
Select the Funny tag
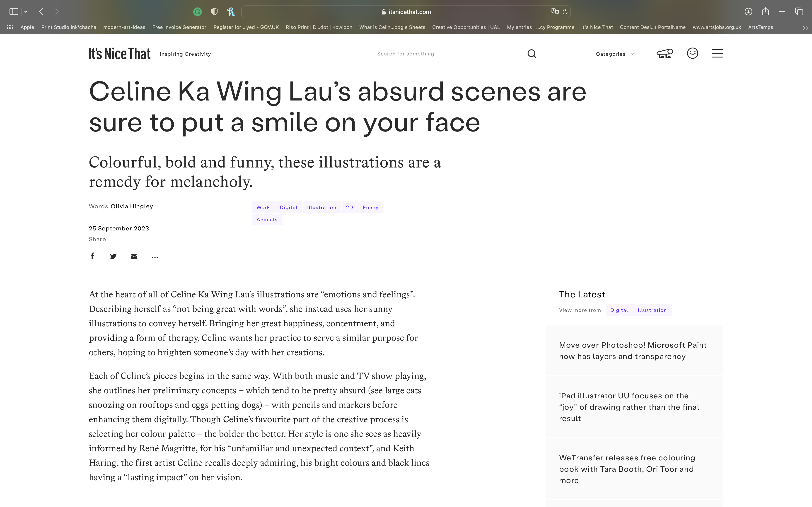click(x=370, y=208)
